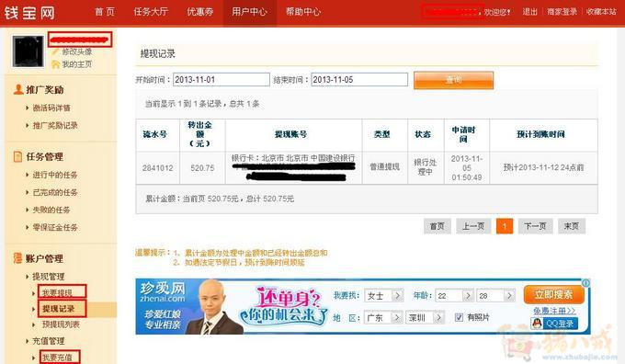Click the user avatar thumbnail

[28, 51]
